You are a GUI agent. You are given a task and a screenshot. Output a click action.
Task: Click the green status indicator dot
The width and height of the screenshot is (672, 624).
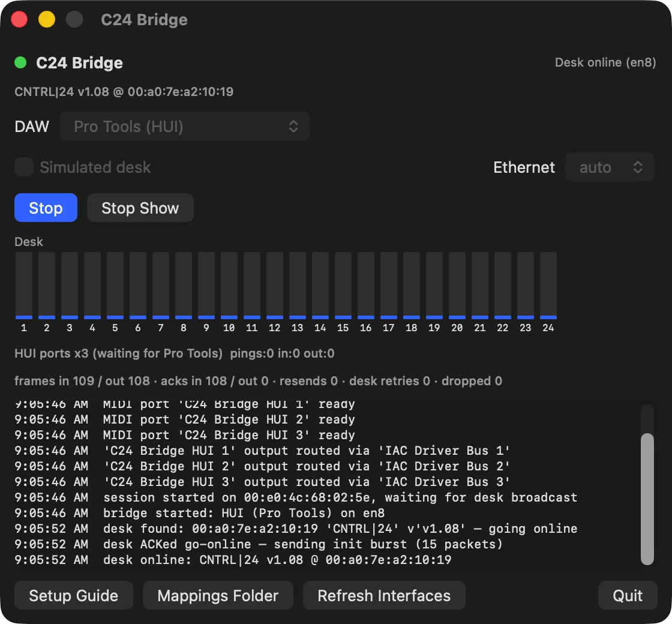tap(20, 62)
